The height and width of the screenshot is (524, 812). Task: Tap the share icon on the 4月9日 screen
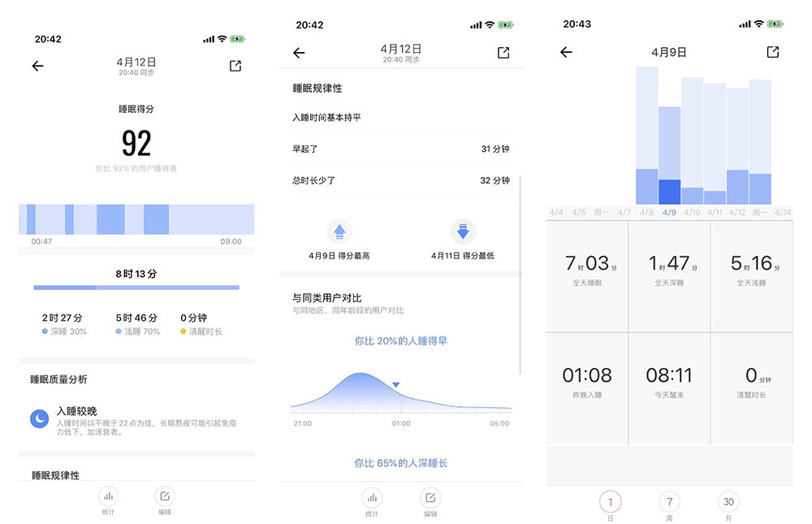(773, 52)
